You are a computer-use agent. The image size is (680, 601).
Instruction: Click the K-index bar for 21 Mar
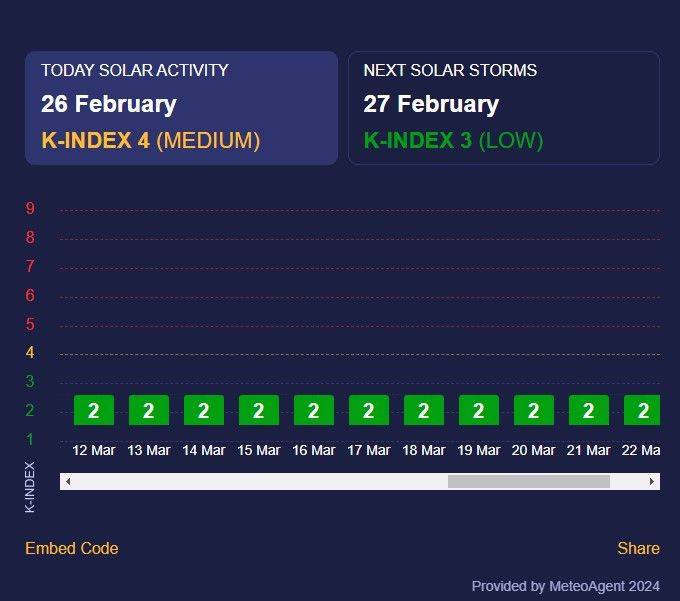pyautogui.click(x=589, y=410)
